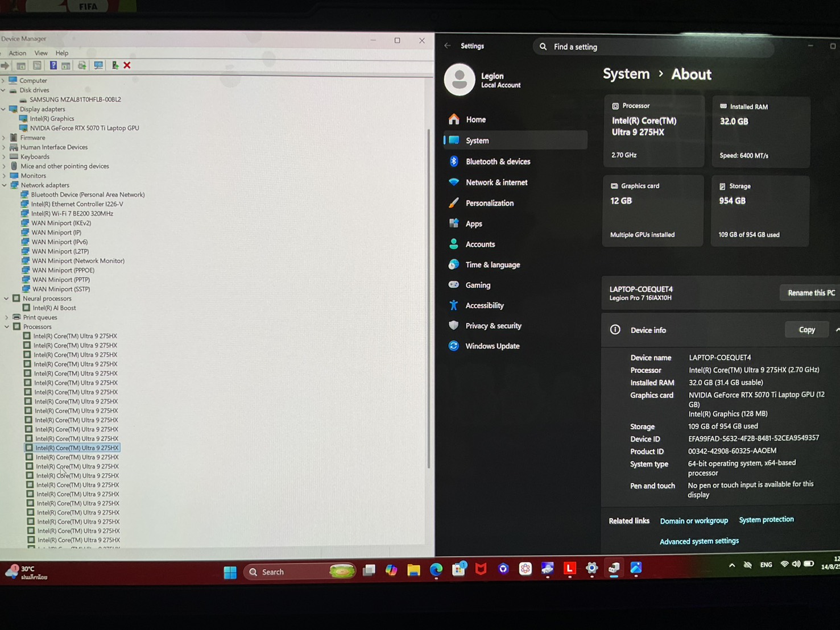This screenshot has height=630, width=840.
Task: Expand the Firmware node
Action: [x=3, y=138]
